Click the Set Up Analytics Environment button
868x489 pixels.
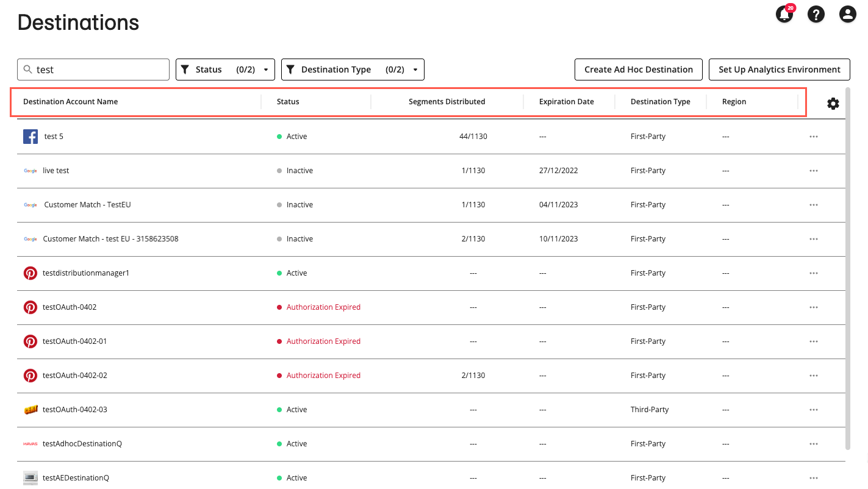(x=779, y=69)
